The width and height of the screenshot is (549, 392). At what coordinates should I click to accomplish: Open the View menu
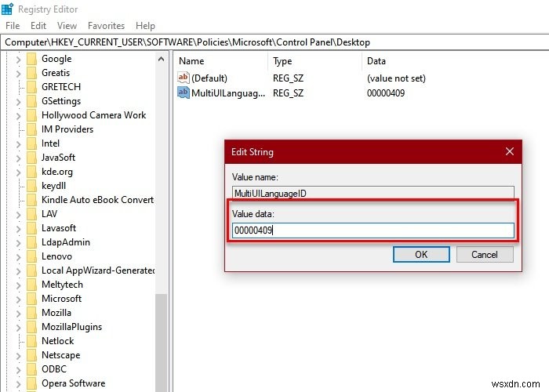(x=67, y=26)
